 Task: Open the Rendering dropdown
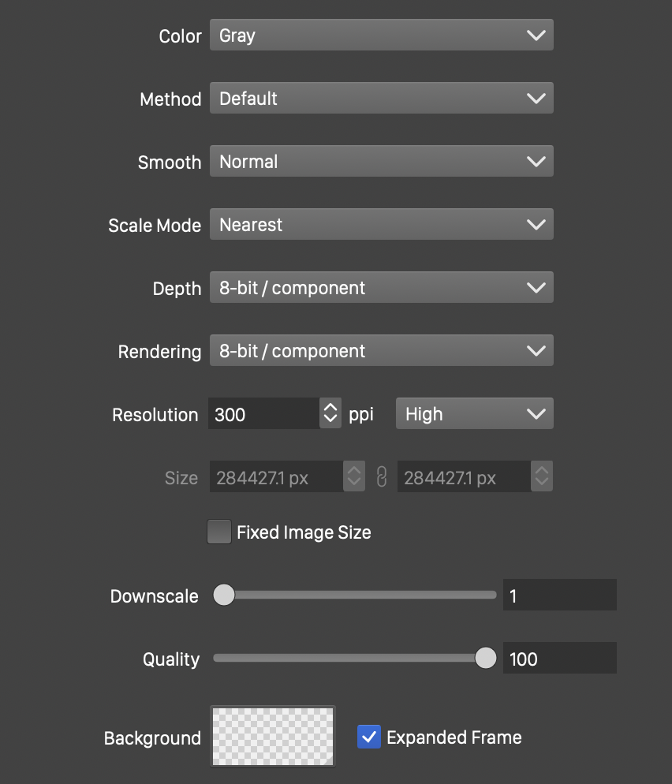pyautogui.click(x=381, y=351)
